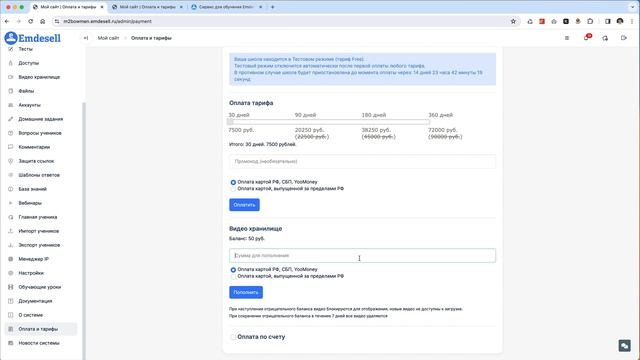This screenshot has height=360, width=640.
Task: Open Шаблоны ответов in sidebar
Action: (40, 175)
